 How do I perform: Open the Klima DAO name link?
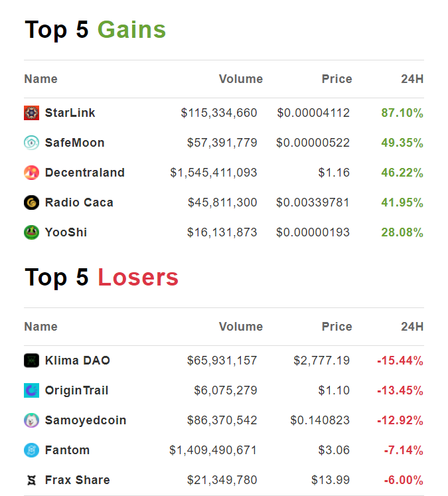77,361
